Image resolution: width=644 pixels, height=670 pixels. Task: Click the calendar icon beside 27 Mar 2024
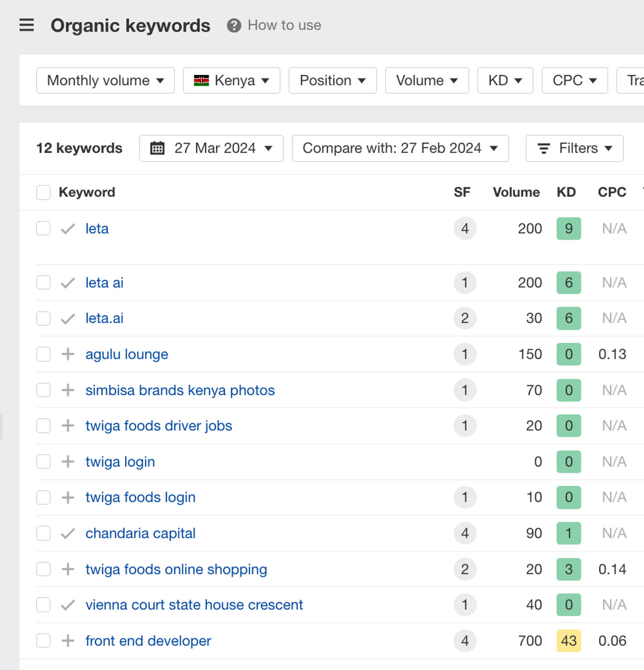(x=157, y=148)
